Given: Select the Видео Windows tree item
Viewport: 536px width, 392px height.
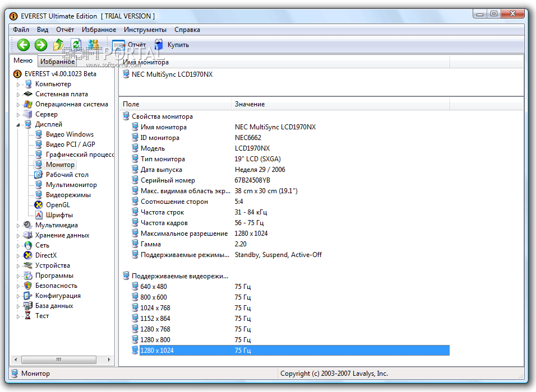Looking at the screenshot, I should (x=70, y=134).
